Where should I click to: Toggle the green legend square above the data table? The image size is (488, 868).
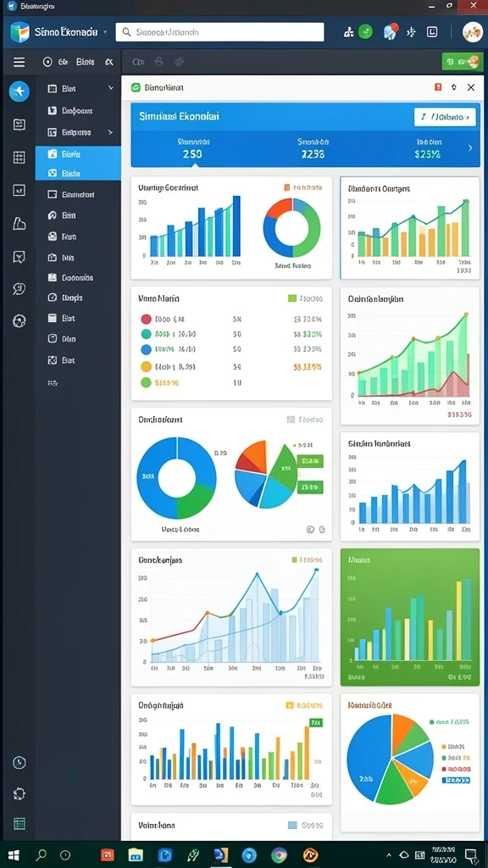coord(291,299)
